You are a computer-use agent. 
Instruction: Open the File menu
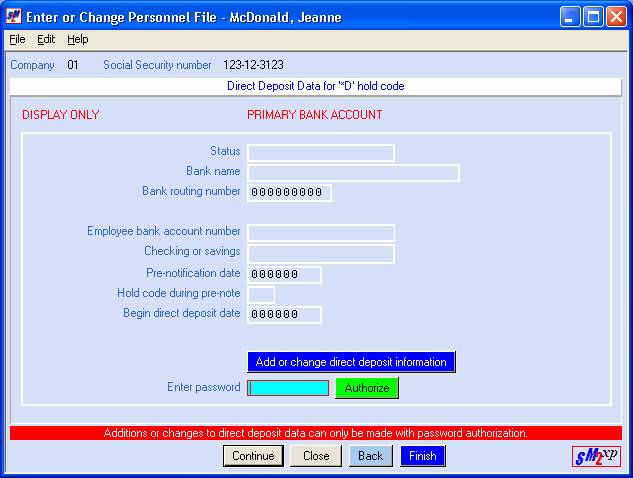pos(17,39)
